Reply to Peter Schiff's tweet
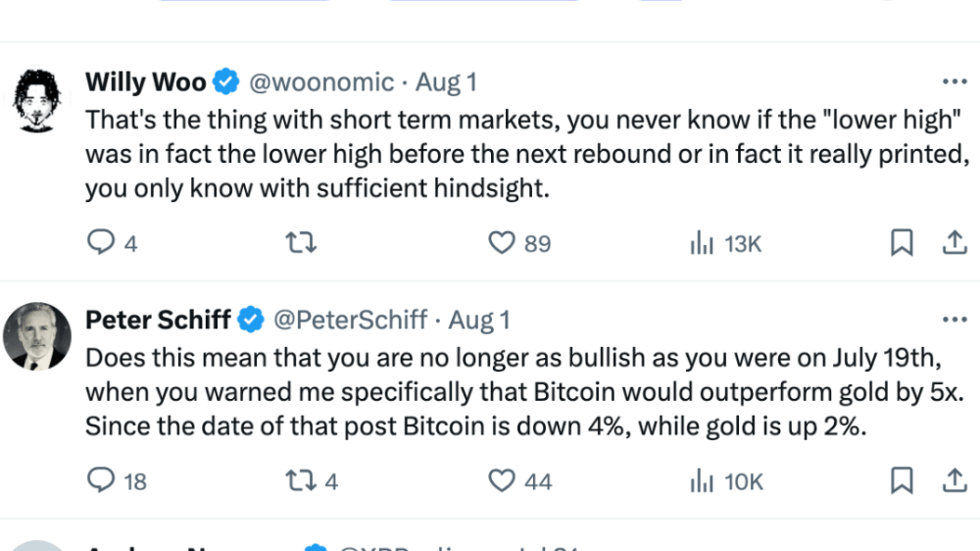 (x=102, y=480)
